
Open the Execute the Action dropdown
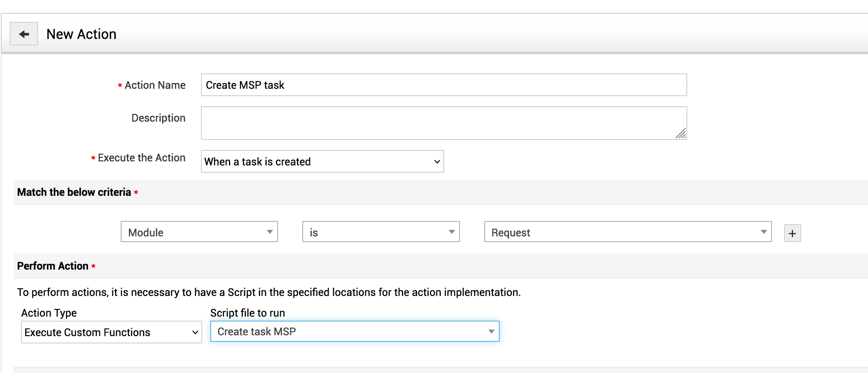click(322, 161)
